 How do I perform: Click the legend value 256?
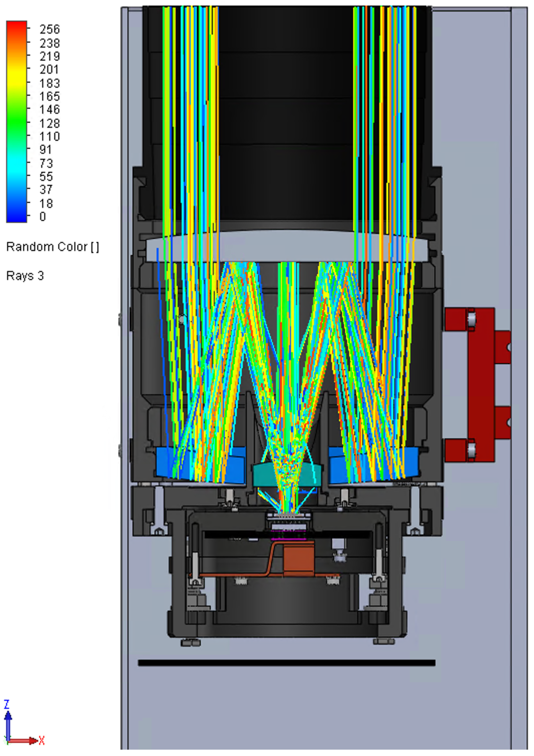point(50,29)
